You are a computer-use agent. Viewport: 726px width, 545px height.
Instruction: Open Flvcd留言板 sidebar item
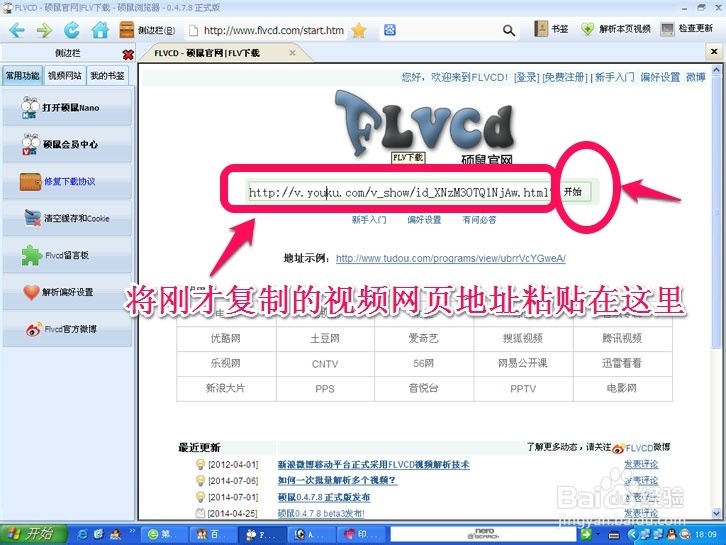67,255
